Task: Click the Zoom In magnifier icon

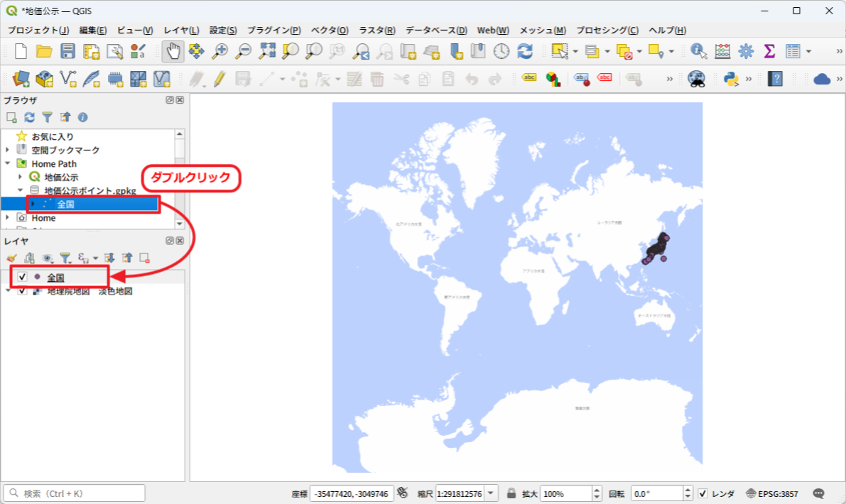Action: click(220, 51)
